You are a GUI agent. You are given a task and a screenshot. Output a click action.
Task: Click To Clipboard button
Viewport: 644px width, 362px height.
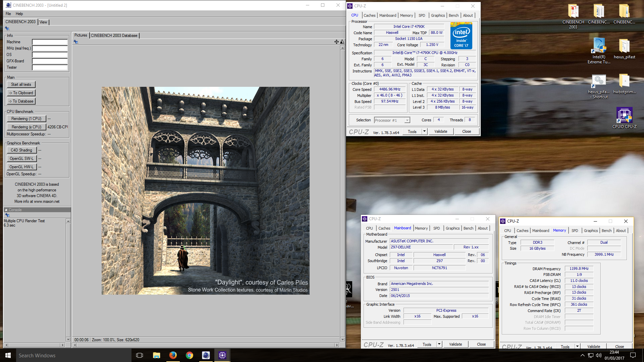point(21,93)
